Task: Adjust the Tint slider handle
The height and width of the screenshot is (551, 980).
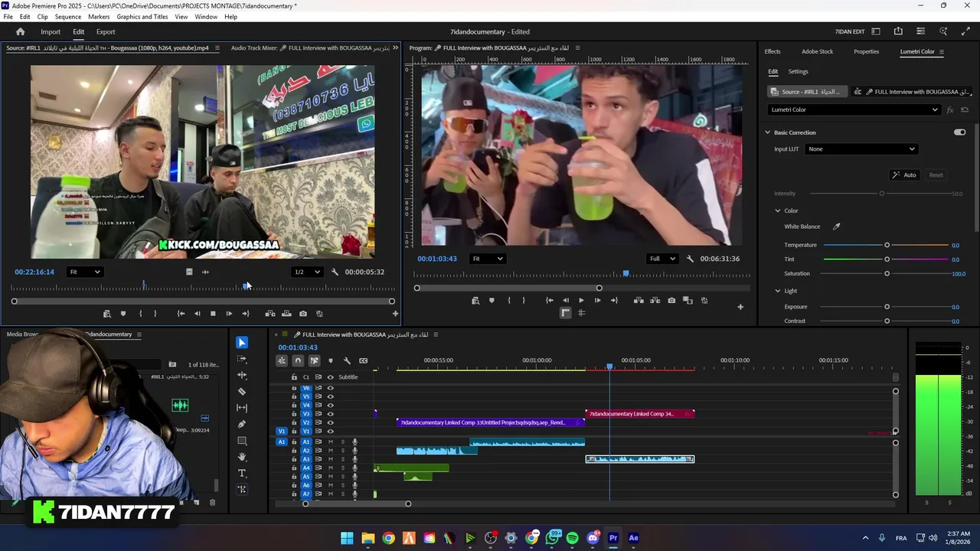Action: pyautogui.click(x=887, y=259)
